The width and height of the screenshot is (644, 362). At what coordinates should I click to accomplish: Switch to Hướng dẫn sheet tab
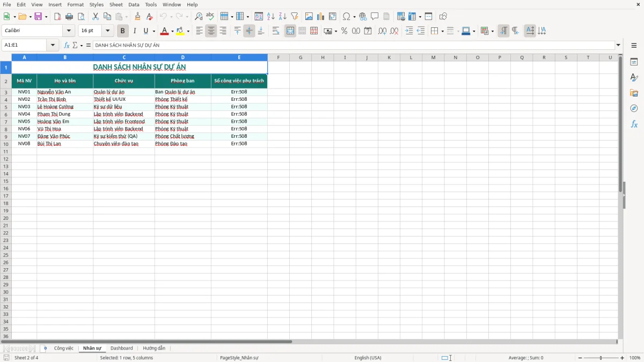154,348
